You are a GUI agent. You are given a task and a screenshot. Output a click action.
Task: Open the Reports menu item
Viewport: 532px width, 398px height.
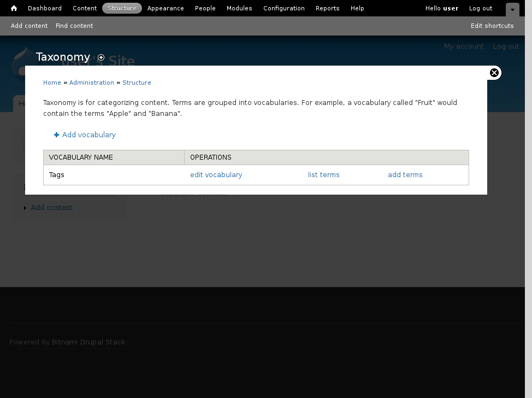(328, 8)
